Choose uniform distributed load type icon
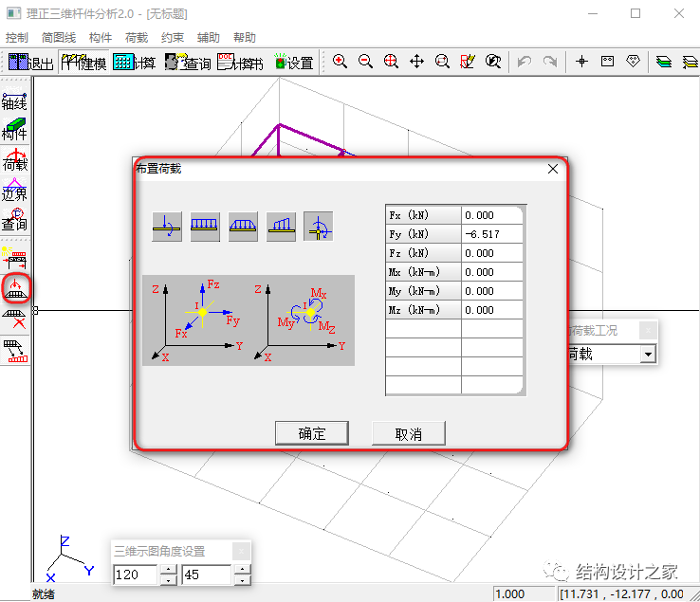Screen dimensions: 700x602 [x=205, y=227]
